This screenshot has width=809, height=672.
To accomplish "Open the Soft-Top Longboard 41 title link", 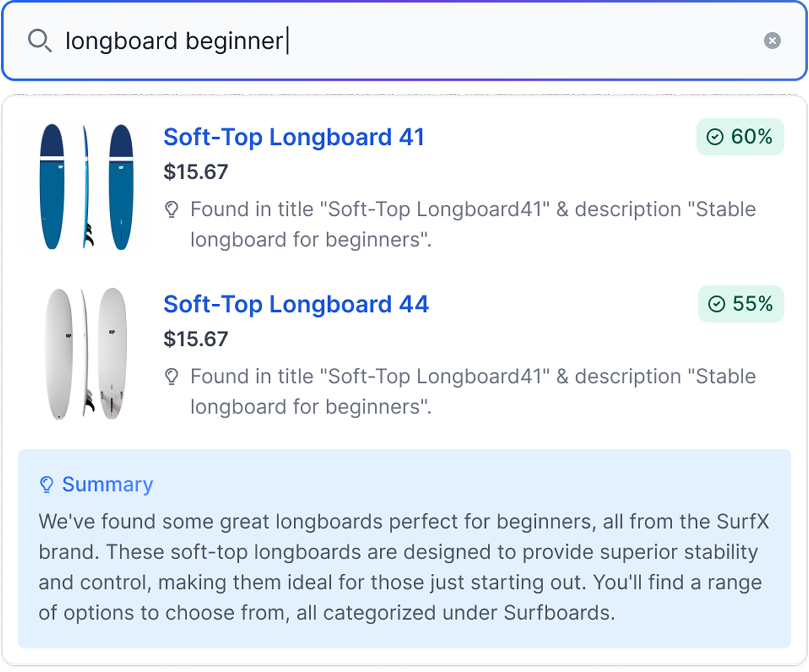I will tap(294, 137).
